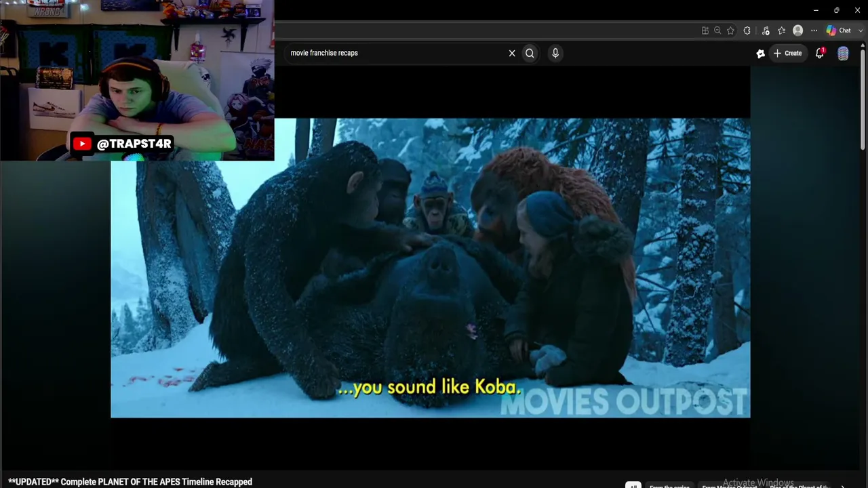Open the Create menu on YouTube

(788, 53)
